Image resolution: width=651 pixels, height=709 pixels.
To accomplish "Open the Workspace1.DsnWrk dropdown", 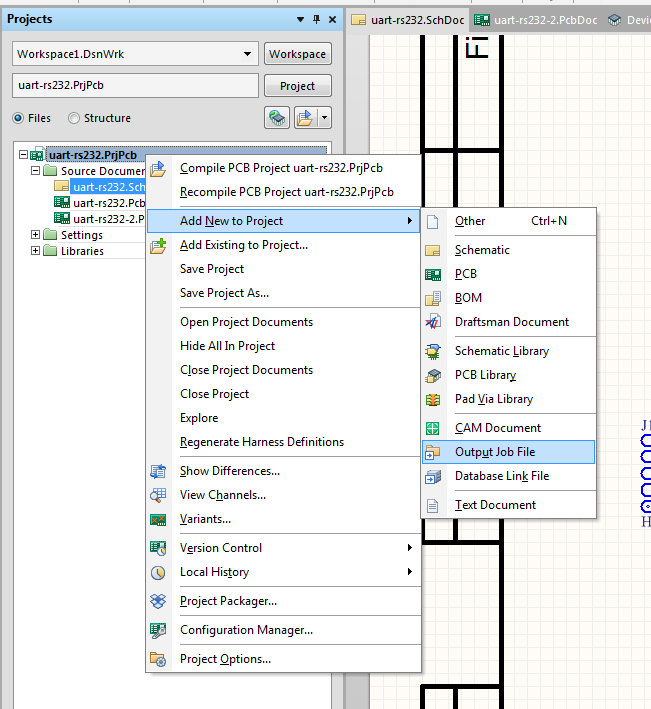I will [247, 54].
